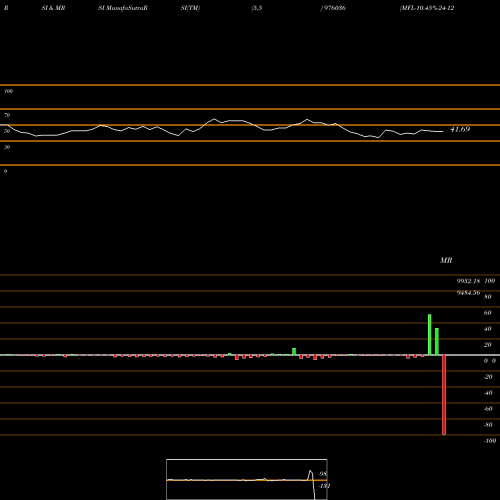Screen dimensions: 500x500
Task: Click the 'MFL-10.45%-24-12' symbol text
Action: pos(427,8)
